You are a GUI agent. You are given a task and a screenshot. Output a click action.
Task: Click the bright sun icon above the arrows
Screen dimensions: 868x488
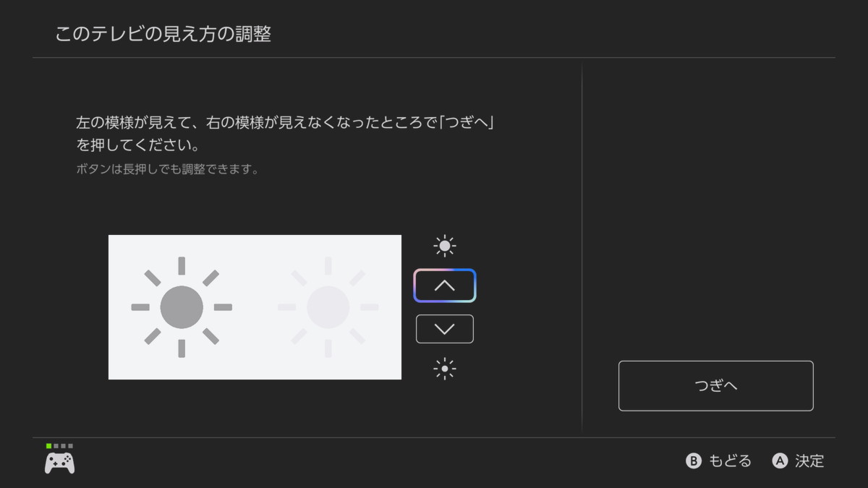[x=444, y=246]
